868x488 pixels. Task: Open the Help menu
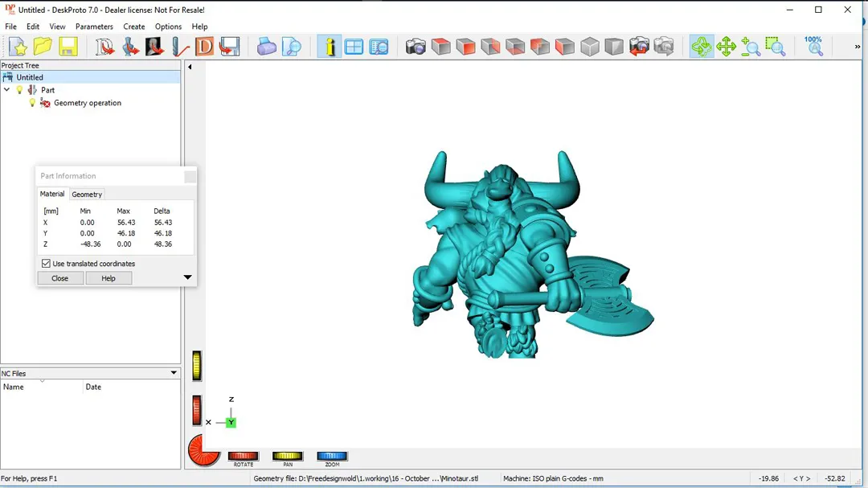click(199, 26)
